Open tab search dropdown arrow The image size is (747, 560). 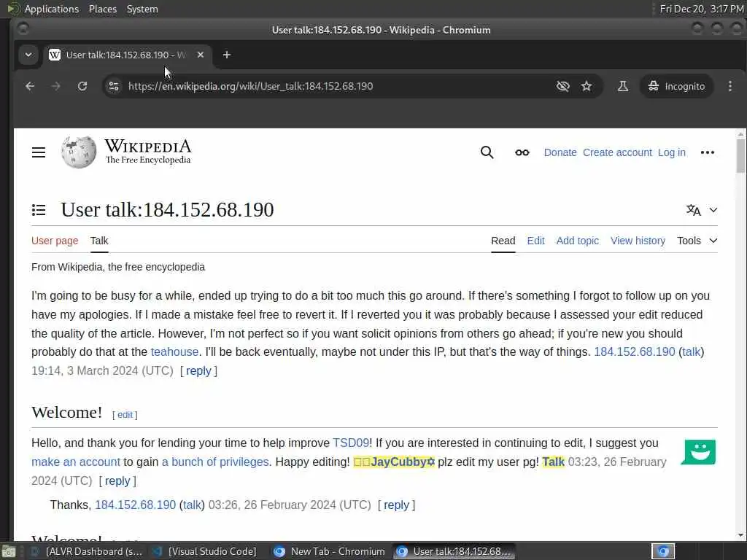pos(28,55)
